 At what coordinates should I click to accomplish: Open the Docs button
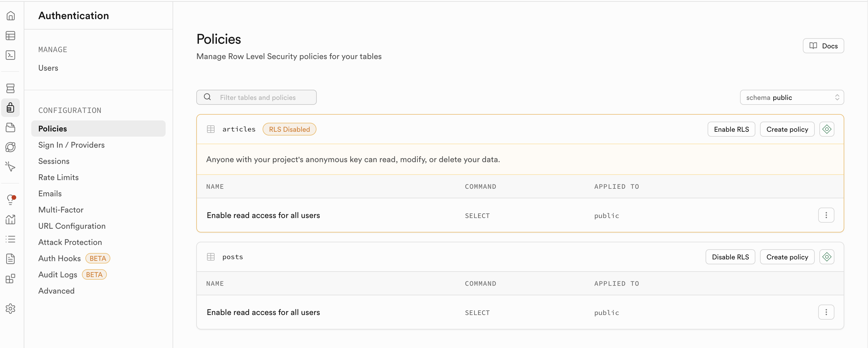823,46
